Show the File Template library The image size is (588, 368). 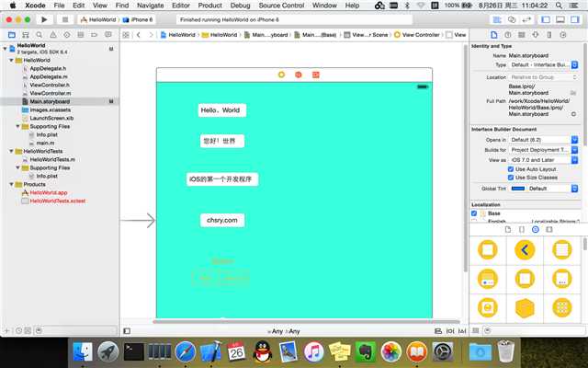tap(508, 229)
